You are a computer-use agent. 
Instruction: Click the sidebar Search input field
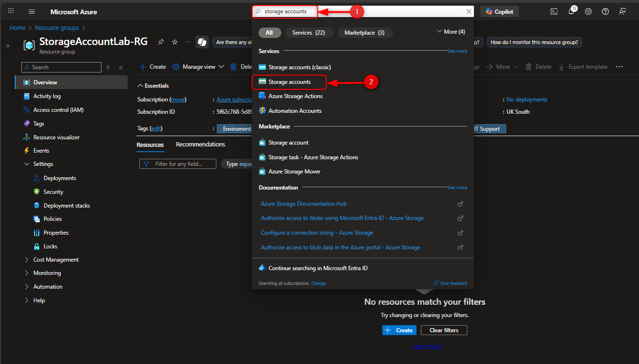point(61,67)
